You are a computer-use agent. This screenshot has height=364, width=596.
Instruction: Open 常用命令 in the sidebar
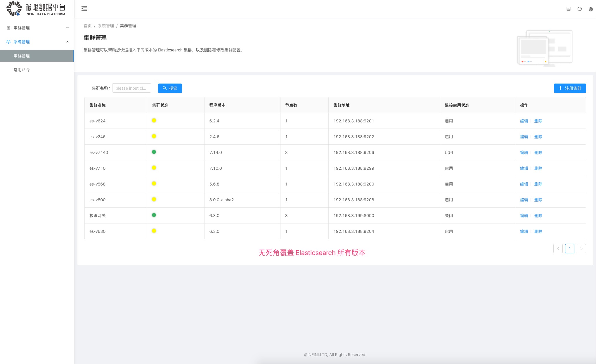point(37,70)
